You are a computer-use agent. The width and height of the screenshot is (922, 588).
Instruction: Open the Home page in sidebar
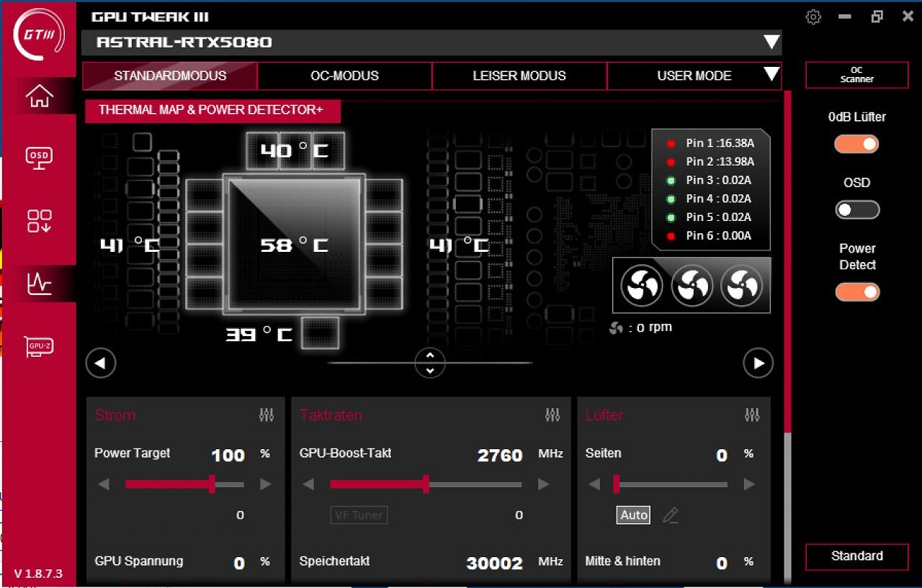39,96
